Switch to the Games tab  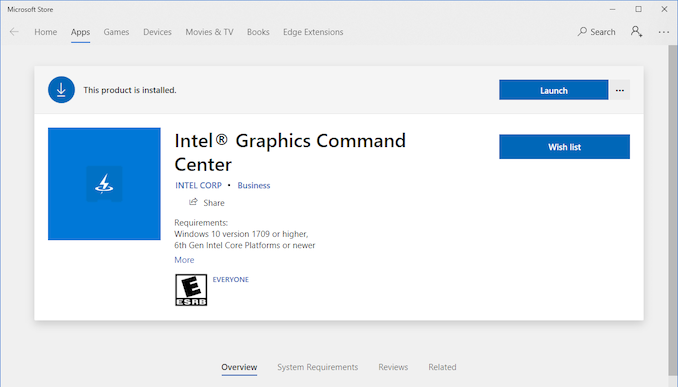pos(116,32)
